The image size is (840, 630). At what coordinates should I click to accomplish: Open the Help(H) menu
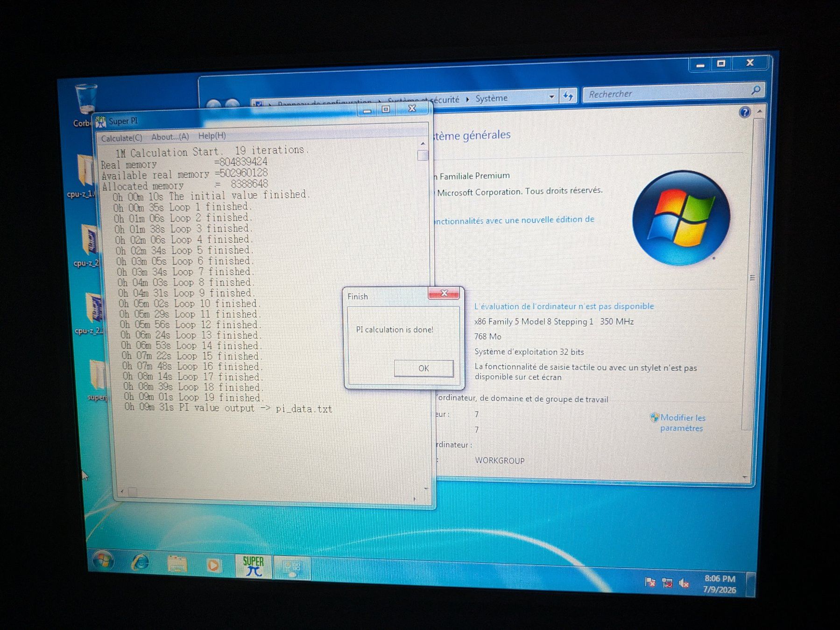click(x=212, y=136)
